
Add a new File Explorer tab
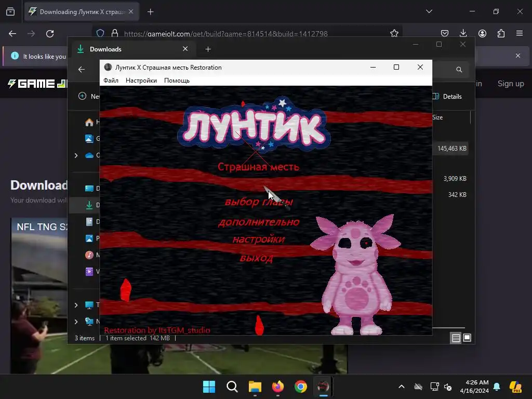(x=208, y=49)
